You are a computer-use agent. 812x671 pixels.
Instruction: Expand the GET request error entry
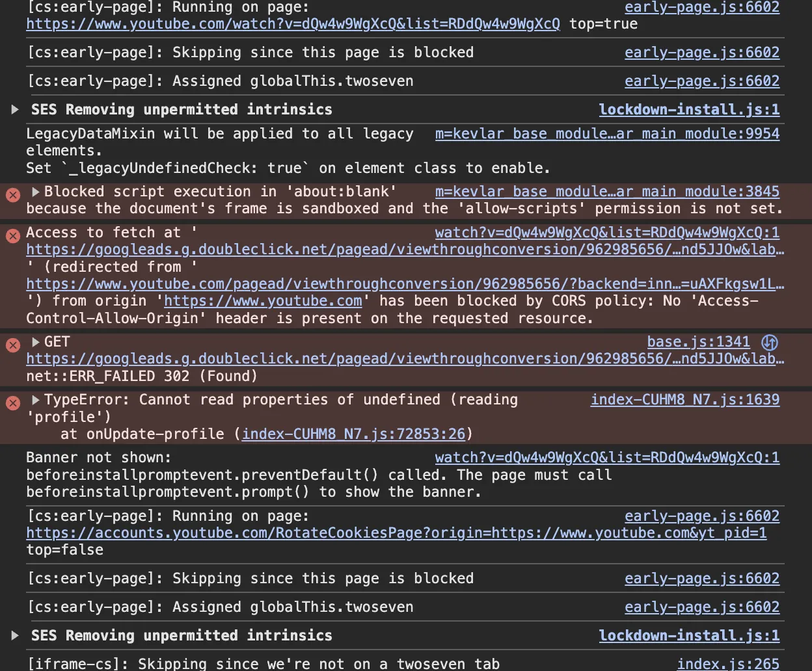point(36,342)
